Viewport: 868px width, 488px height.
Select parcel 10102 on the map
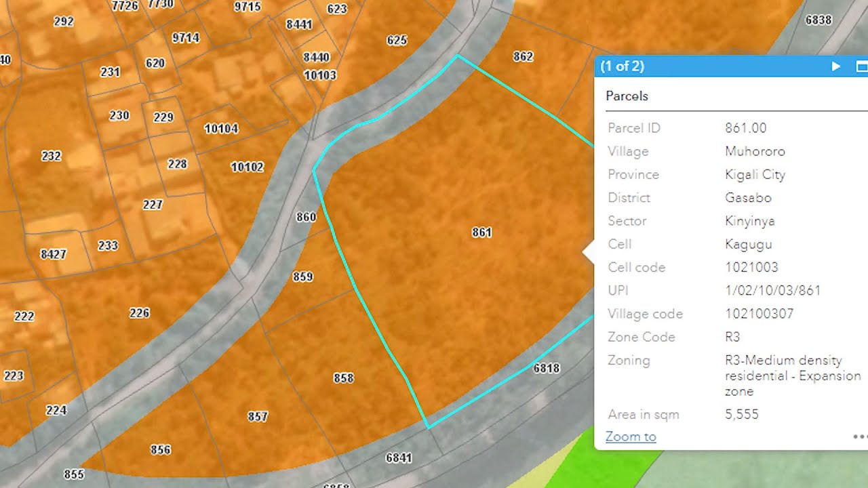[247, 167]
